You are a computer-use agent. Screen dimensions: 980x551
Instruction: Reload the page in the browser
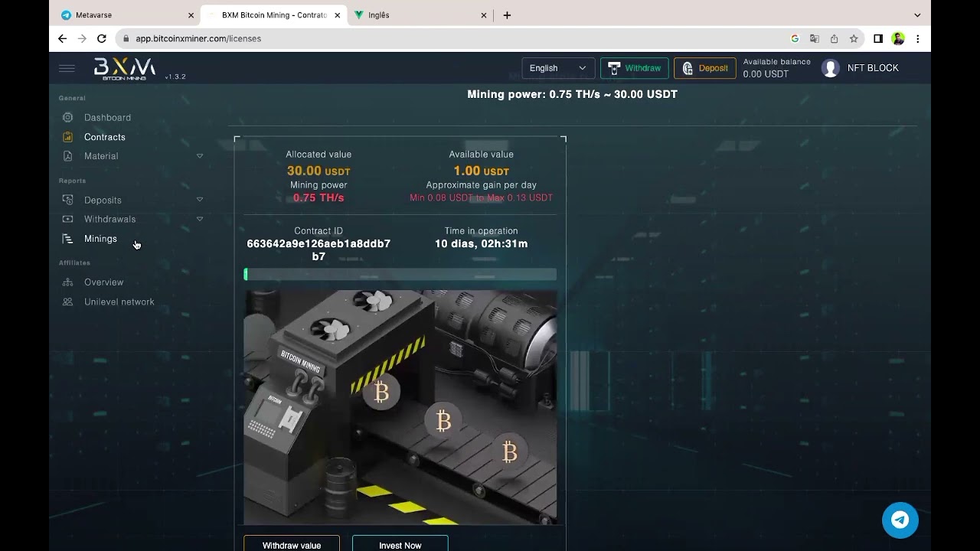tap(101, 38)
